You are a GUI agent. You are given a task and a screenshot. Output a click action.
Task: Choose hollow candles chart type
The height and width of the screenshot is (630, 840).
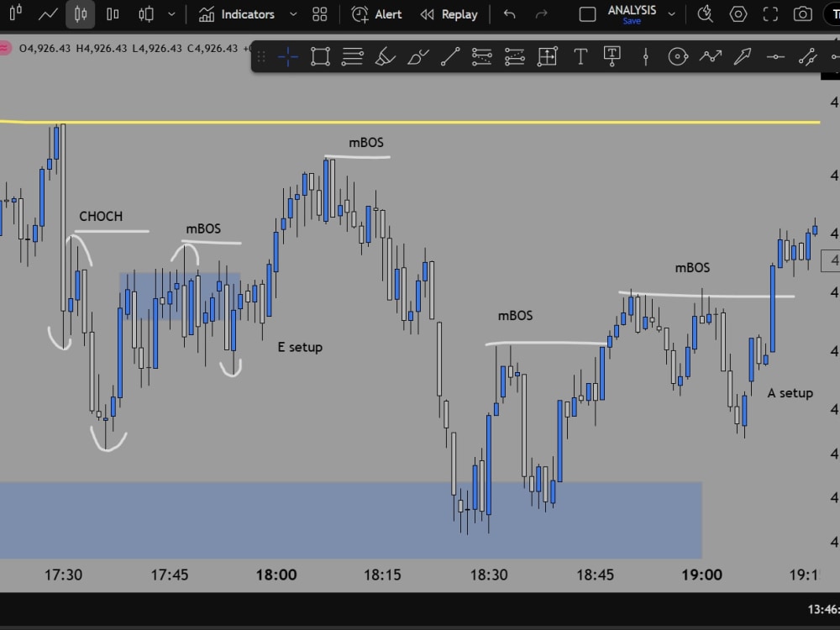tap(113, 14)
